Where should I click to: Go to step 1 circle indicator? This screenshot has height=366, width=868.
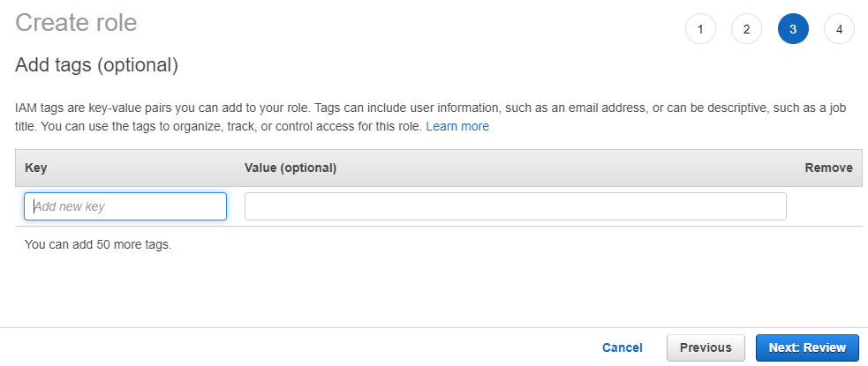pos(700,29)
